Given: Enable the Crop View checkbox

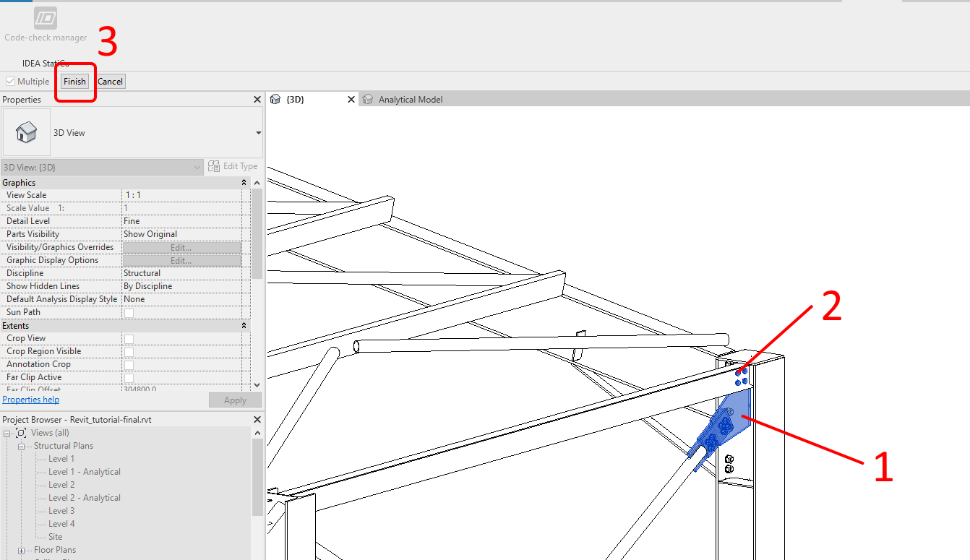Looking at the screenshot, I should (x=129, y=339).
